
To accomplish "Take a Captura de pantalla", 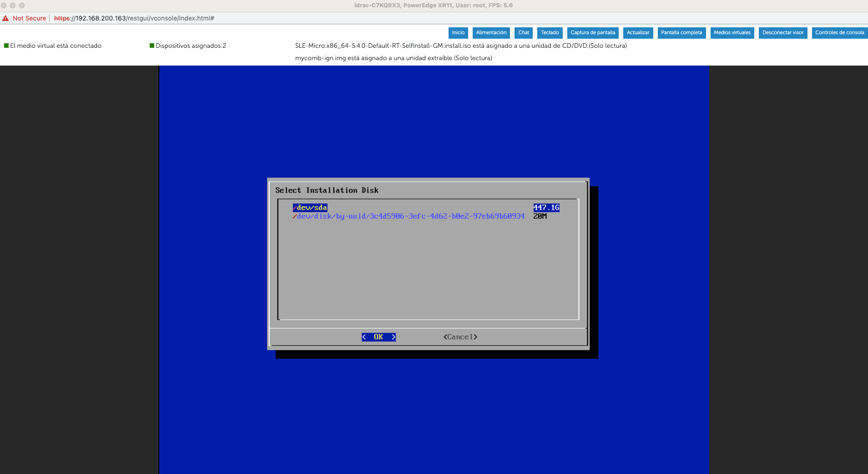I will point(593,33).
